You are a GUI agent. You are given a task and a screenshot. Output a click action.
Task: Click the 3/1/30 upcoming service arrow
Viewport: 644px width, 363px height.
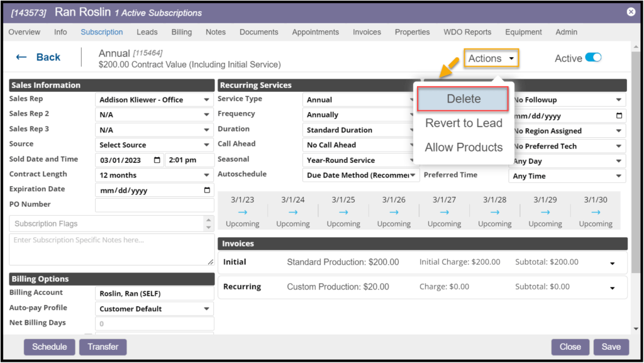pos(595,213)
